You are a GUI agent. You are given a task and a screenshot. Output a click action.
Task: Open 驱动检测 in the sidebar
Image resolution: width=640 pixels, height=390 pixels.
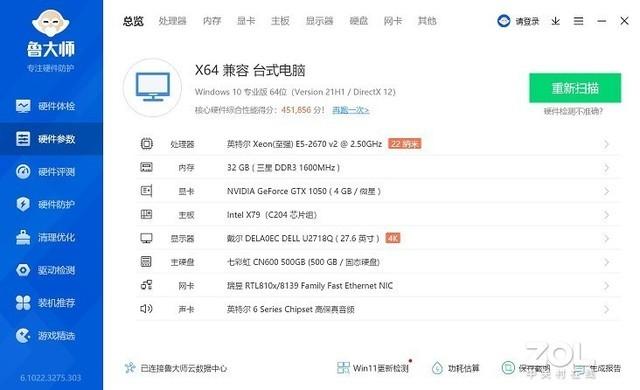[46, 270]
